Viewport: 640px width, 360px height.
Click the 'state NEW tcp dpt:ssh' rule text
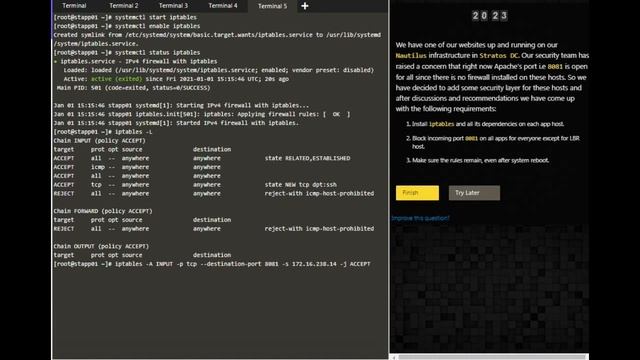pyautogui.click(x=300, y=184)
